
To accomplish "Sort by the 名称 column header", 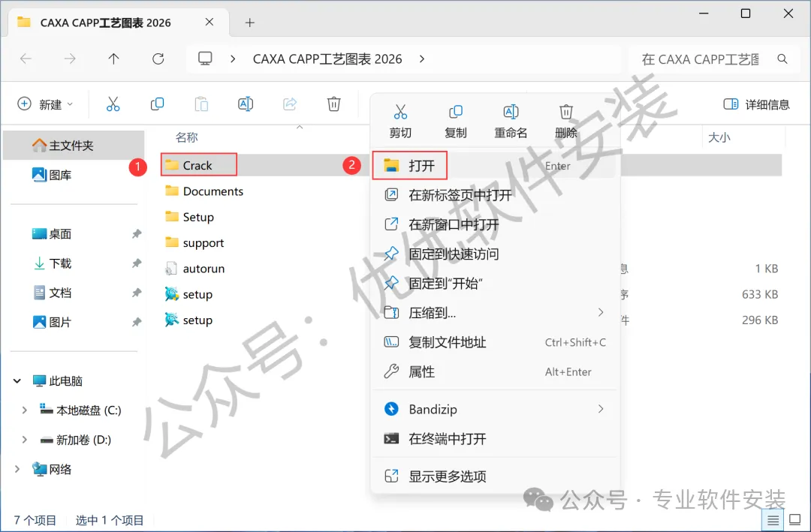I will point(187,137).
